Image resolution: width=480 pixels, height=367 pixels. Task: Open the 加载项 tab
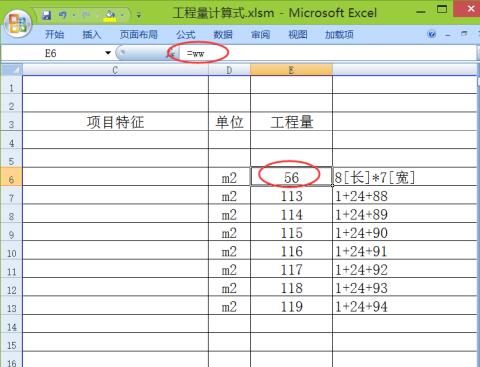click(339, 34)
